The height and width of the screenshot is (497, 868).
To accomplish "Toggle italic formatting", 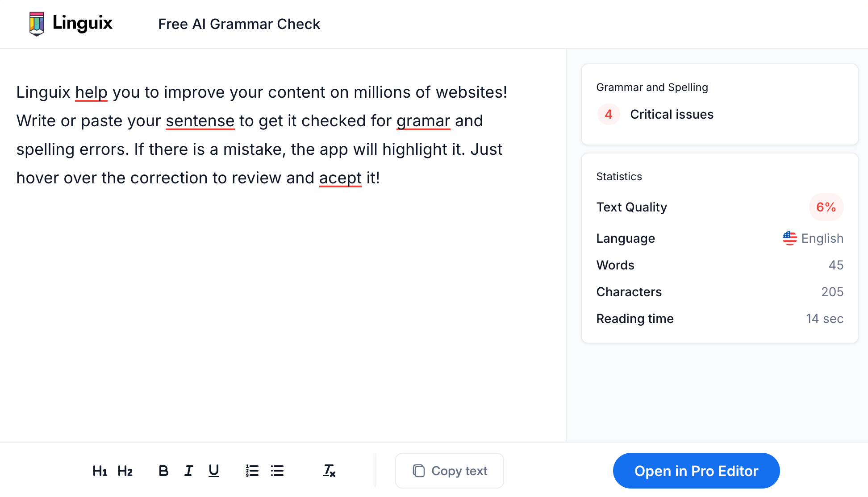I will (x=188, y=471).
